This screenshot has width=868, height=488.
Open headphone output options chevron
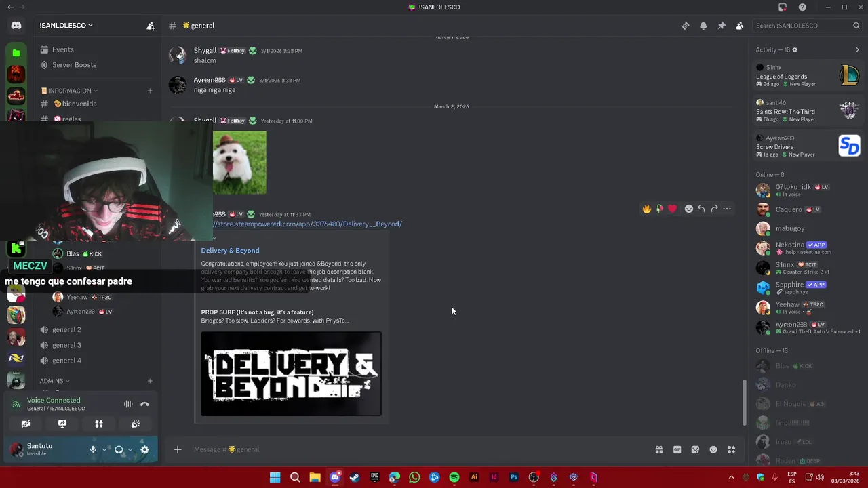click(x=130, y=449)
